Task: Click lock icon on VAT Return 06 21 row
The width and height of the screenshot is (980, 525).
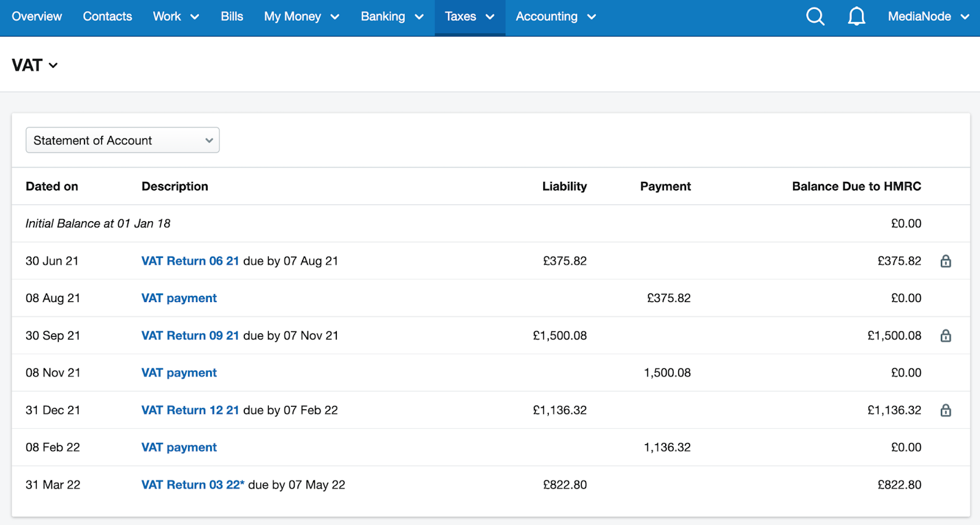Action: pos(946,262)
